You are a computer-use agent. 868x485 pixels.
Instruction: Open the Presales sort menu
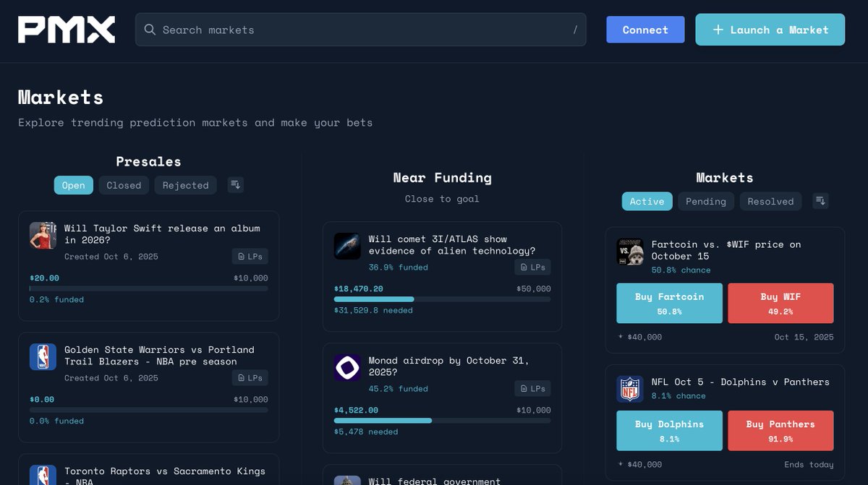[235, 185]
